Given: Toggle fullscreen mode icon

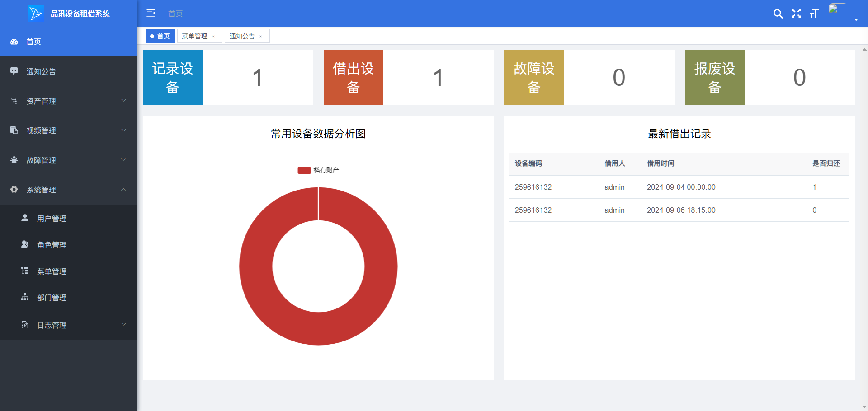Looking at the screenshot, I should [796, 14].
